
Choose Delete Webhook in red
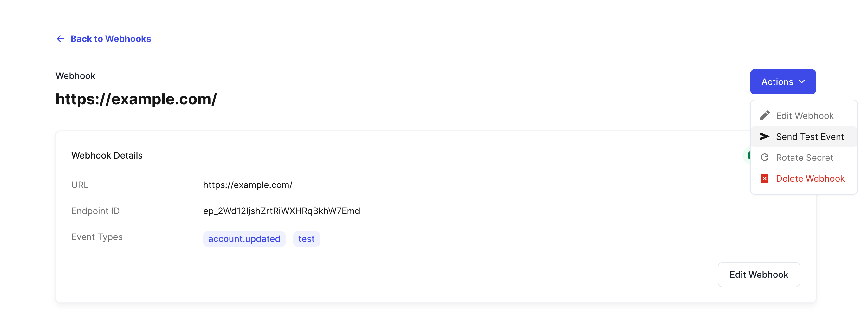pos(804,178)
